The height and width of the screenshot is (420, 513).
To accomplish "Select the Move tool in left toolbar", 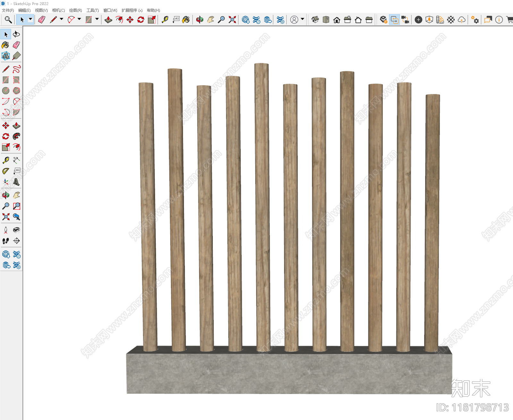I will [x=6, y=126].
